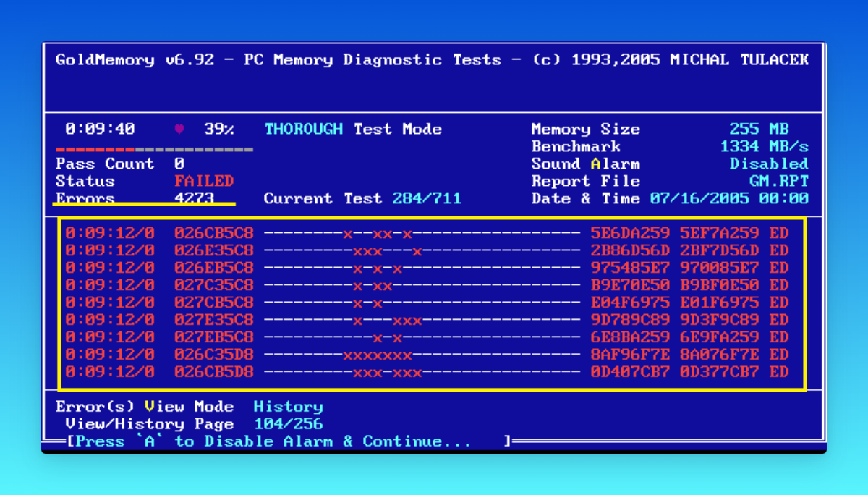Click expected value 6E8BA259

coord(630,338)
